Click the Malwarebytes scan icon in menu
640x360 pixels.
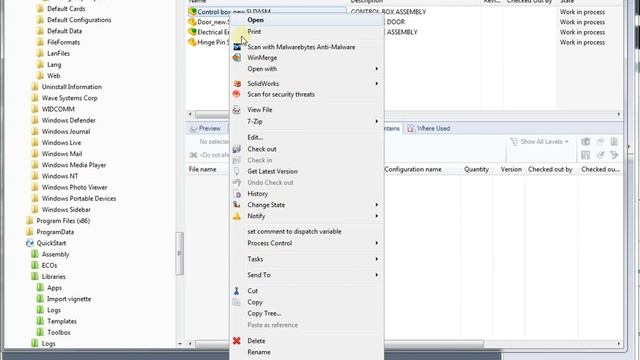237,47
